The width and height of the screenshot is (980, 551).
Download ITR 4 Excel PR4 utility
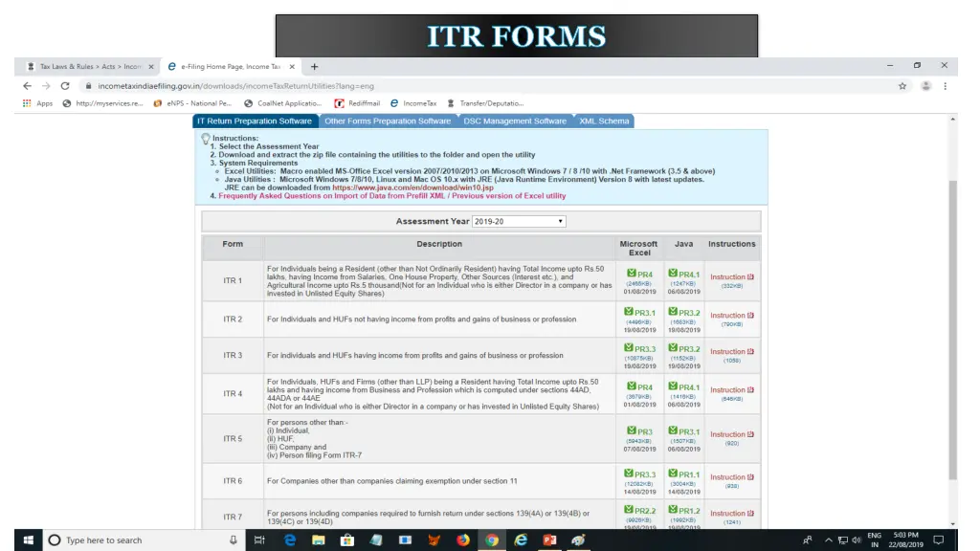[x=639, y=387]
